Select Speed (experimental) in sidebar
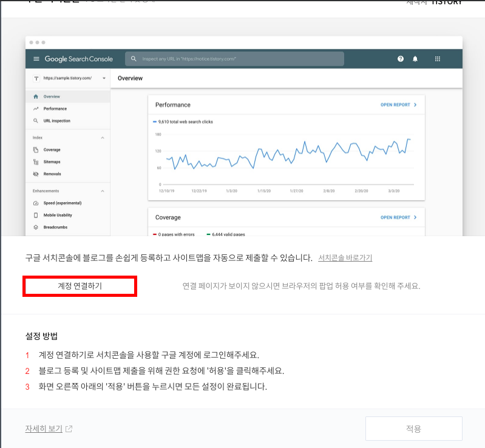Image resolution: width=485 pixels, height=448 pixels. tap(68, 203)
